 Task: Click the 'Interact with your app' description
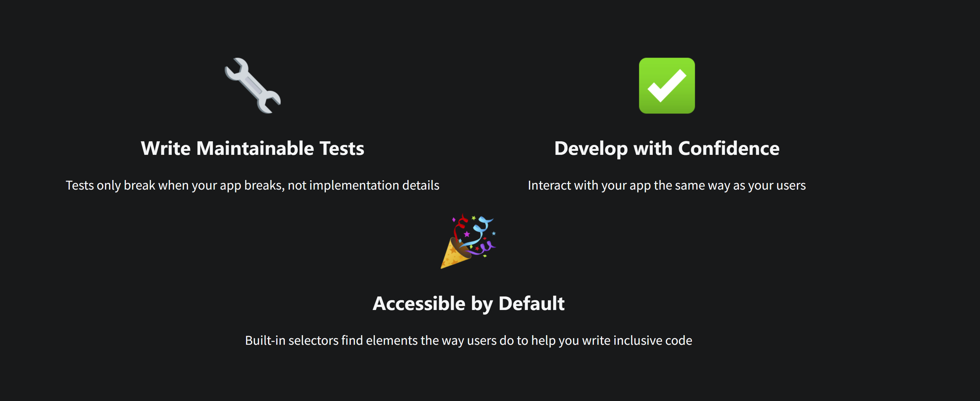[x=666, y=186]
